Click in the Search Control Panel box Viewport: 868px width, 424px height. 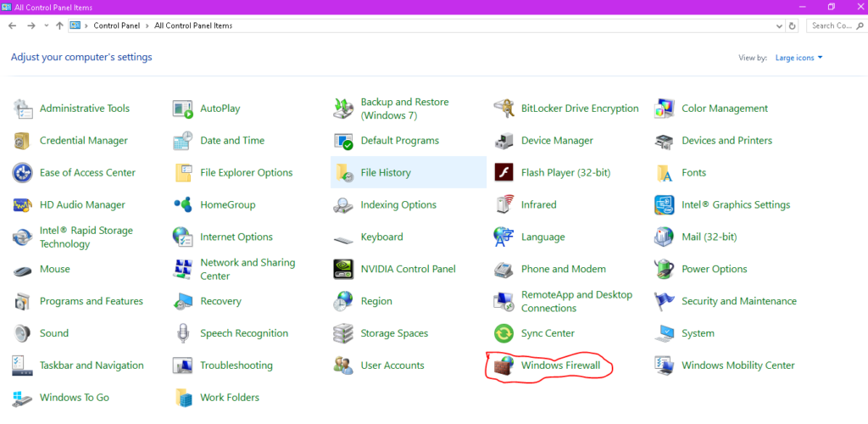837,26
